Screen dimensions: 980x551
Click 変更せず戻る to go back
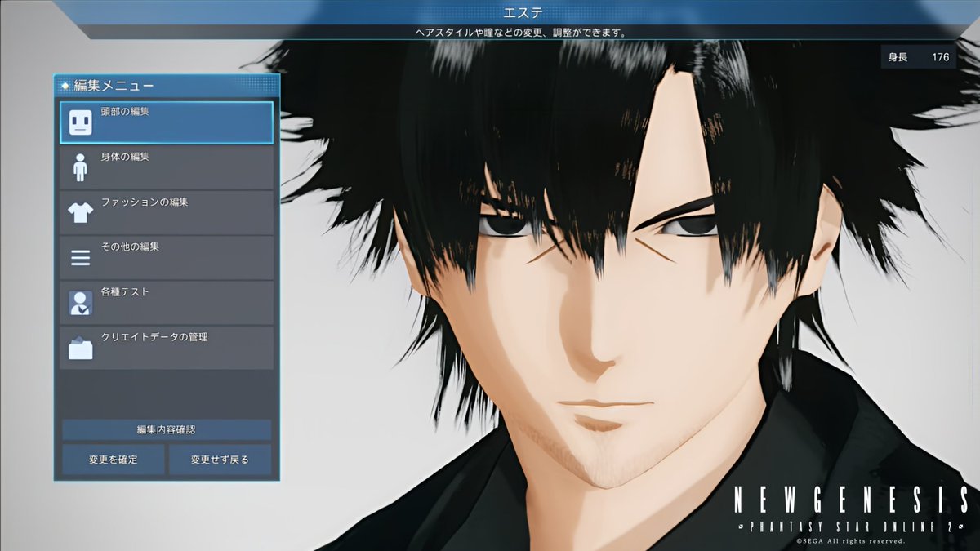click(x=220, y=460)
